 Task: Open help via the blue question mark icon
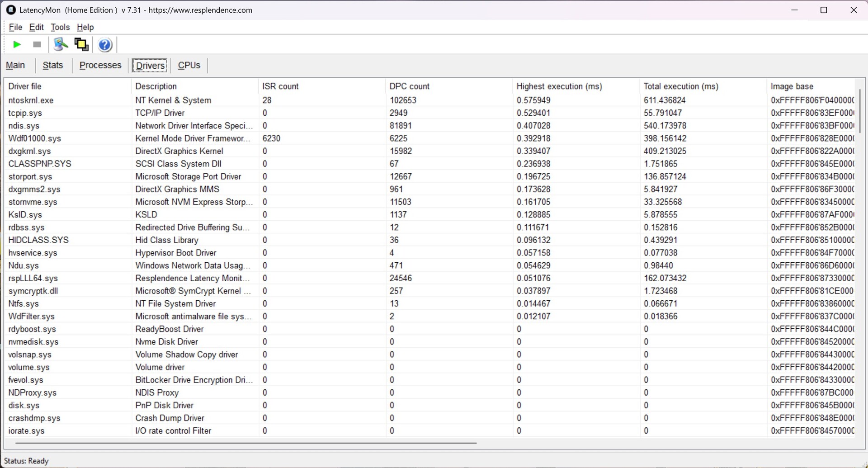click(x=105, y=45)
